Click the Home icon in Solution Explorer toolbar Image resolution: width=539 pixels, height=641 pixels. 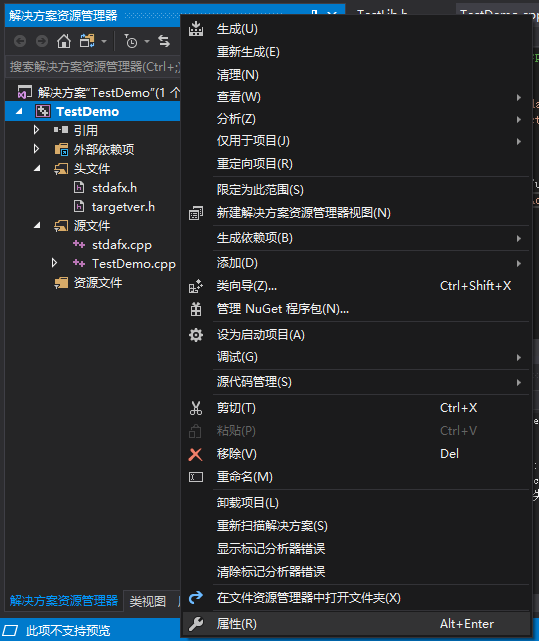point(64,41)
